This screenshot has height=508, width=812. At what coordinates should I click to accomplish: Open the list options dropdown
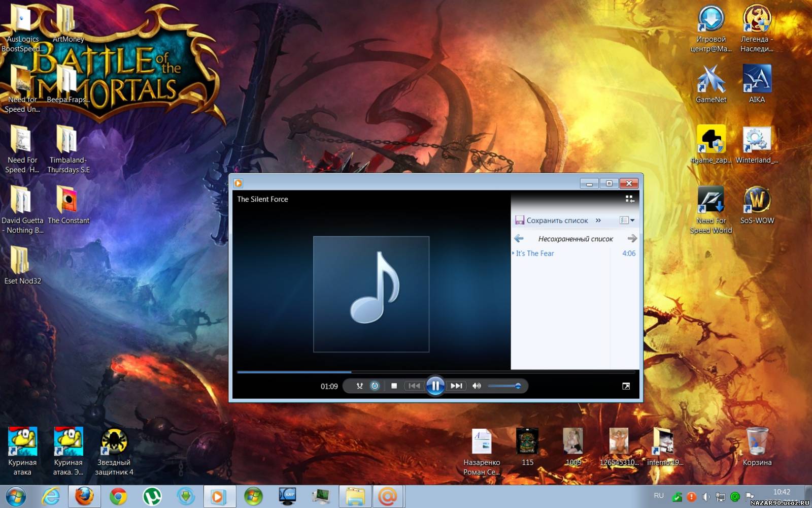pos(627,220)
